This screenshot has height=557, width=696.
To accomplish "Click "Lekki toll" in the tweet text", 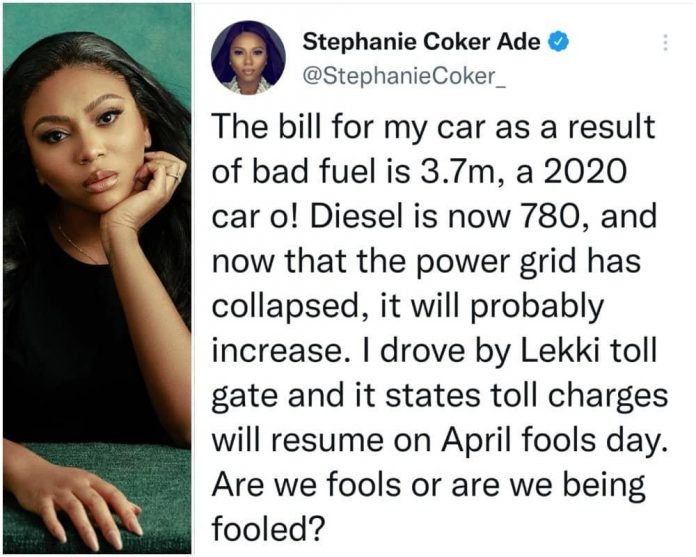I will 543,353.
